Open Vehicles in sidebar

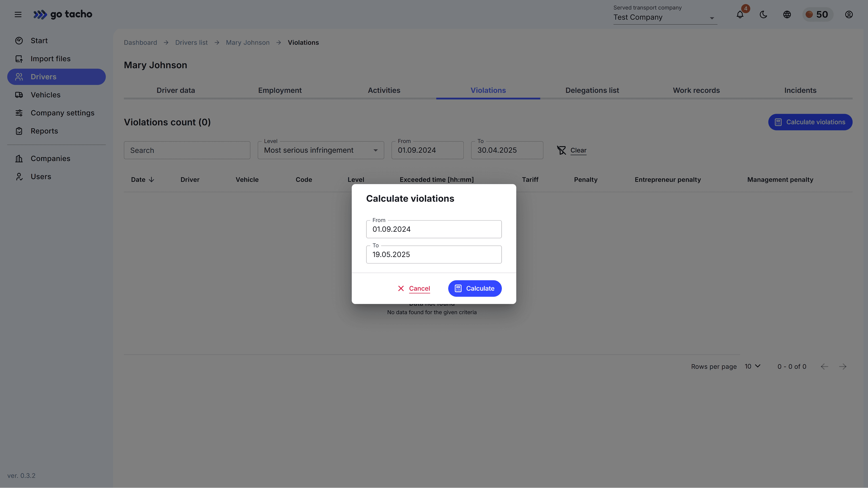pyautogui.click(x=56, y=95)
